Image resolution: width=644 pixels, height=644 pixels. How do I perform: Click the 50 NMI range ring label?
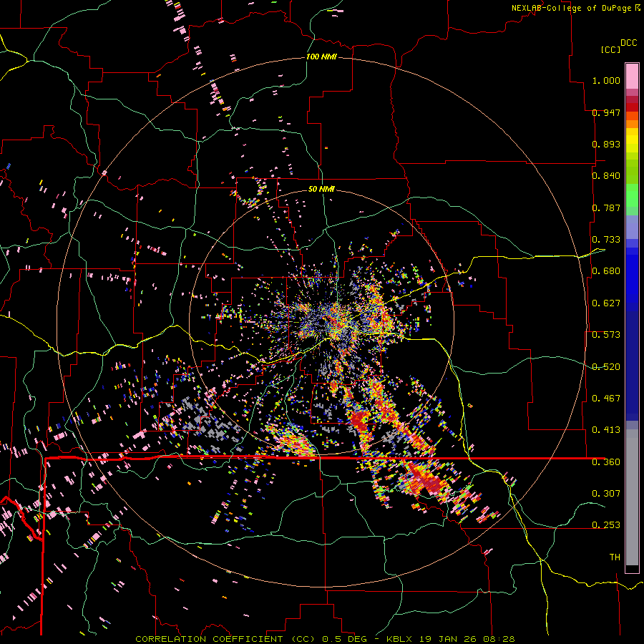321,189
